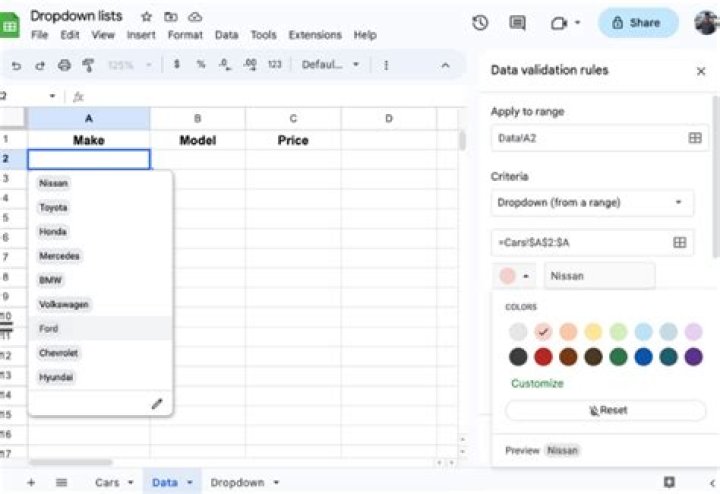Open the Insert menu

141,35
